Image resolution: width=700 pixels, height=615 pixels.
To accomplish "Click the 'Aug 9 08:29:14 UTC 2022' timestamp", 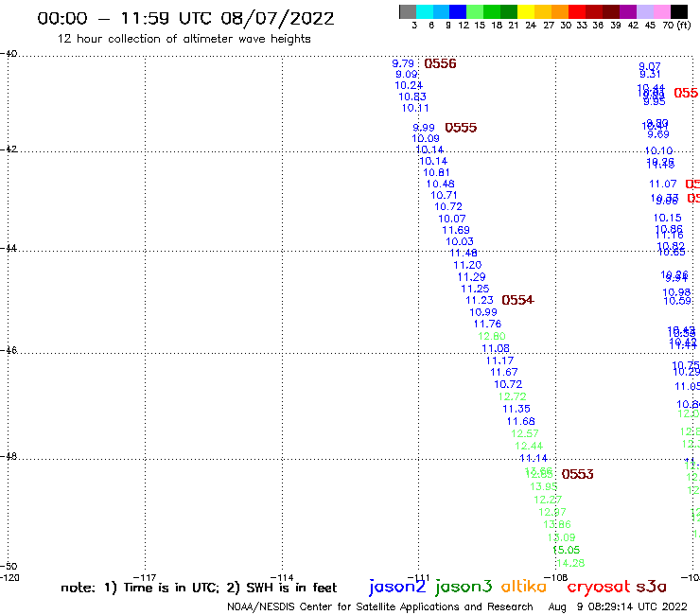I will click(618, 606).
